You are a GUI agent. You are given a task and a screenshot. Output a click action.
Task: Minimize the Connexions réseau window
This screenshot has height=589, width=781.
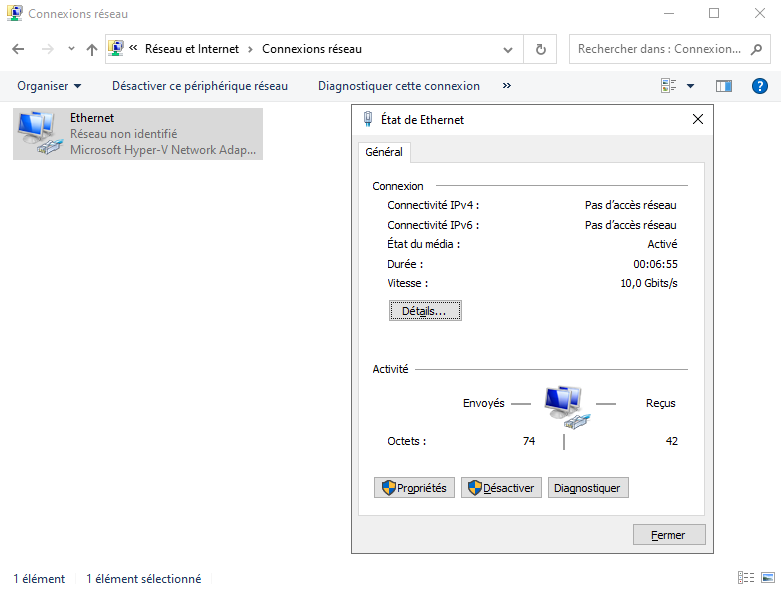(668, 13)
